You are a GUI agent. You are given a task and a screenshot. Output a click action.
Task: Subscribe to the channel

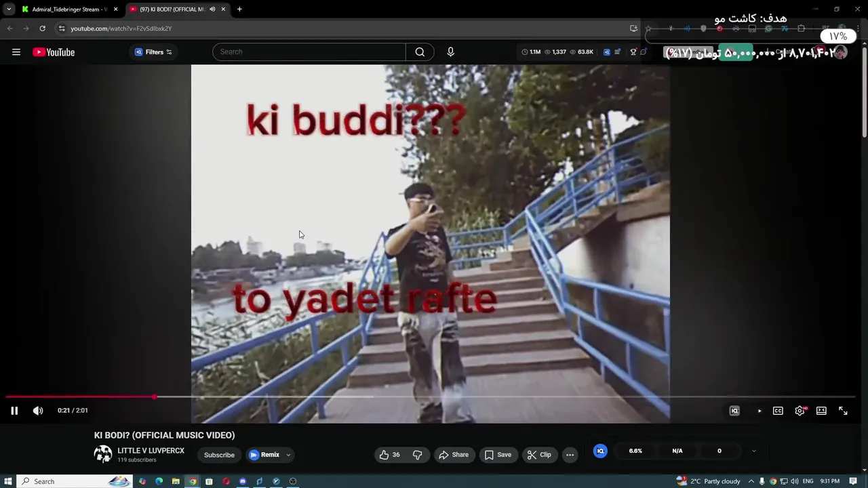click(x=219, y=455)
